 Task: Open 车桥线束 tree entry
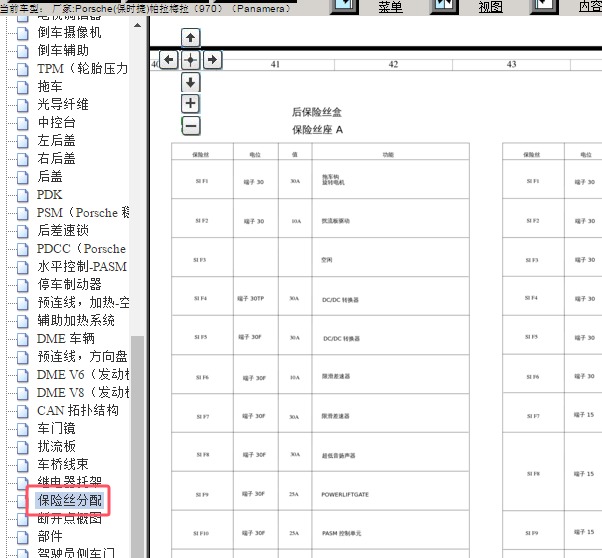click(63, 465)
